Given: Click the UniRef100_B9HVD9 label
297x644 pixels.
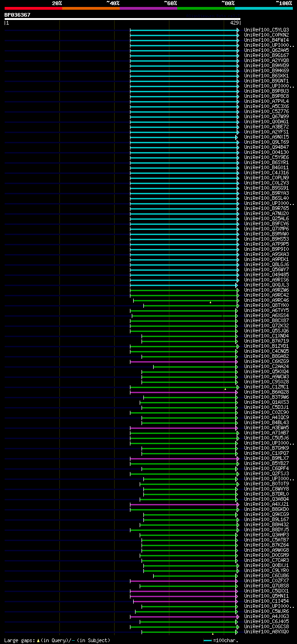Looking at the screenshot, I should [266, 66].
